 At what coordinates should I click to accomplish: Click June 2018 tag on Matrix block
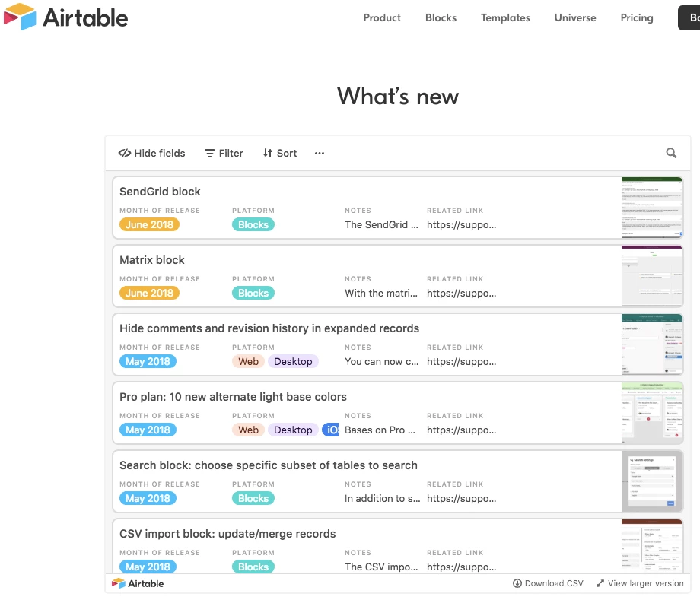coord(149,293)
